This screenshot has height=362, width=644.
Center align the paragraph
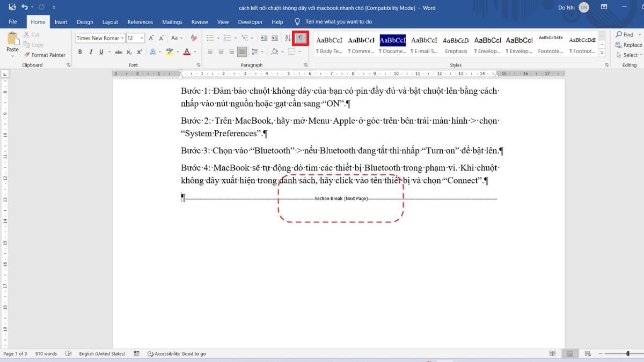pyautogui.click(x=221, y=52)
